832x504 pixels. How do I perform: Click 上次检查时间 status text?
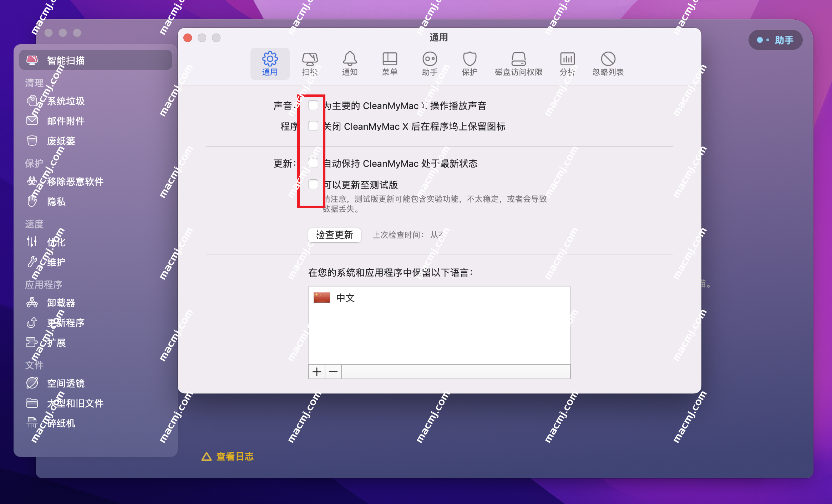(x=408, y=235)
